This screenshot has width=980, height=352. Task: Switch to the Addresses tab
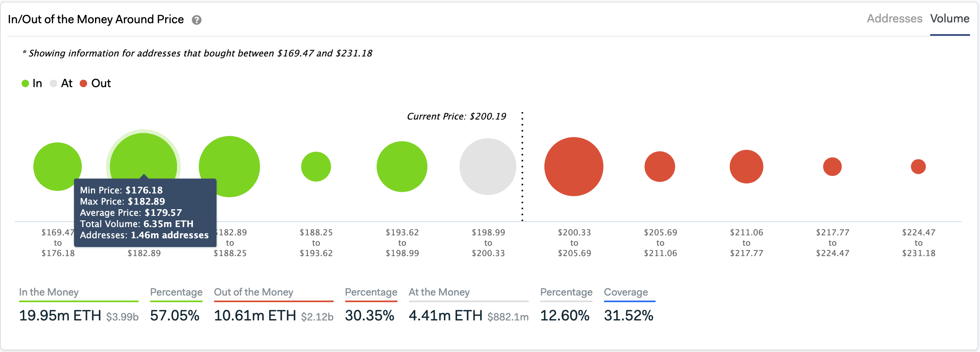coord(894,19)
